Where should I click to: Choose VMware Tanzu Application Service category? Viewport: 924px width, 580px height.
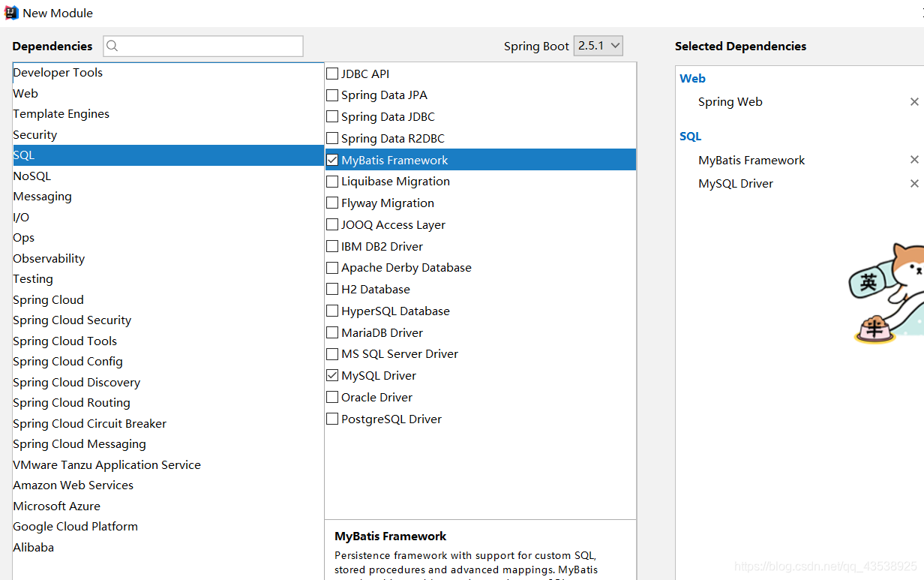(168, 465)
